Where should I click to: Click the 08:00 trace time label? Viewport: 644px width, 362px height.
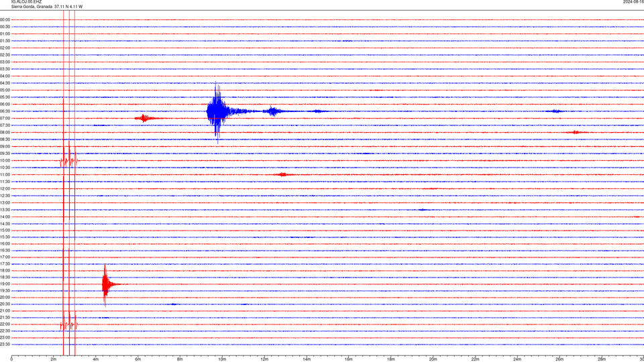click(x=5, y=133)
